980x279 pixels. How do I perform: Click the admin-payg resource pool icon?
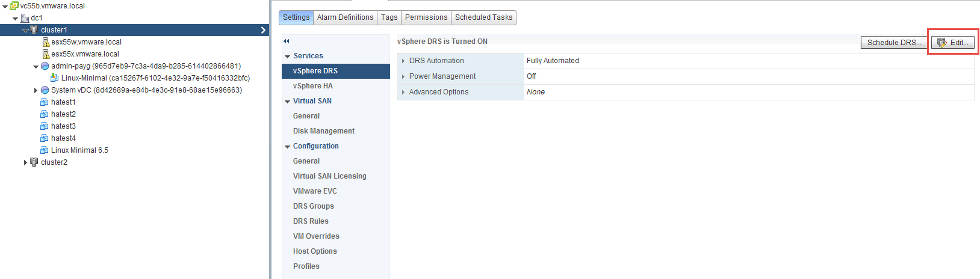pyautogui.click(x=45, y=66)
